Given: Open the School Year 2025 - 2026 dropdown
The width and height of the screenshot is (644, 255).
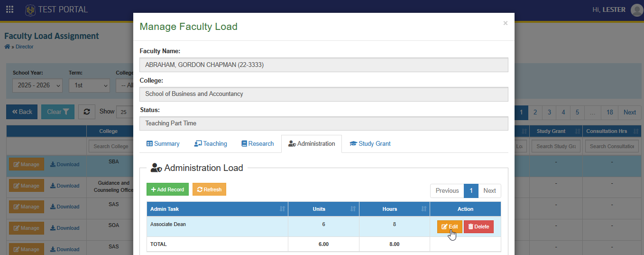Looking at the screenshot, I should pyautogui.click(x=37, y=85).
